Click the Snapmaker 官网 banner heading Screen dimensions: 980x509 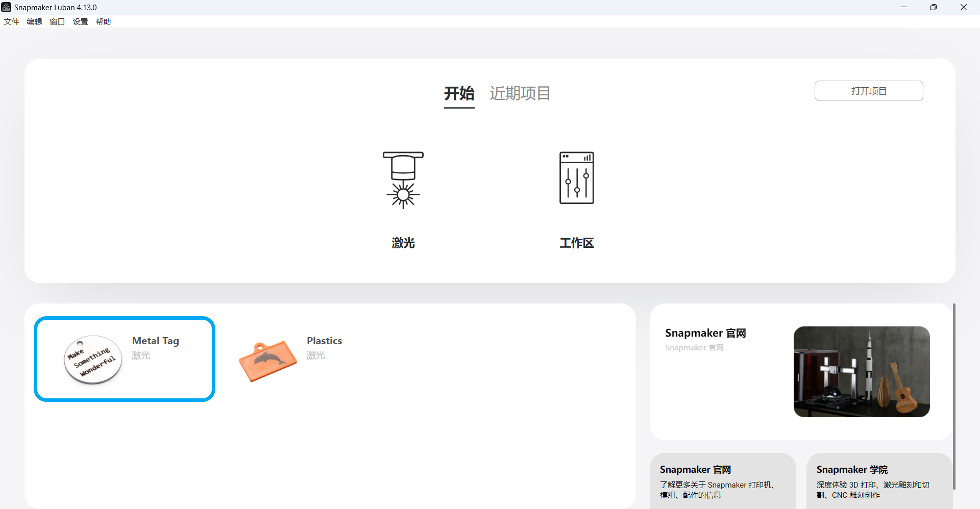click(705, 333)
